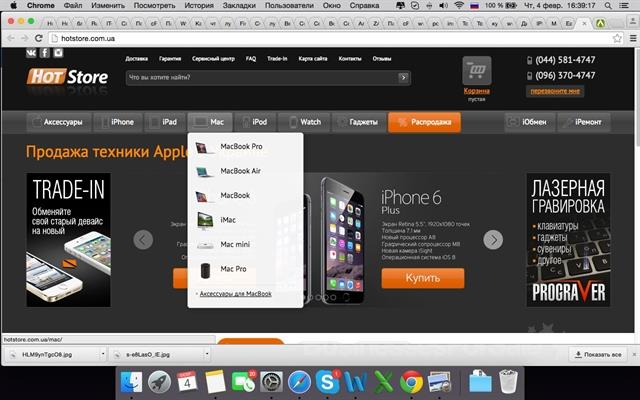Open the Гарантия link
Screen dimensions: 640x400
170,59
